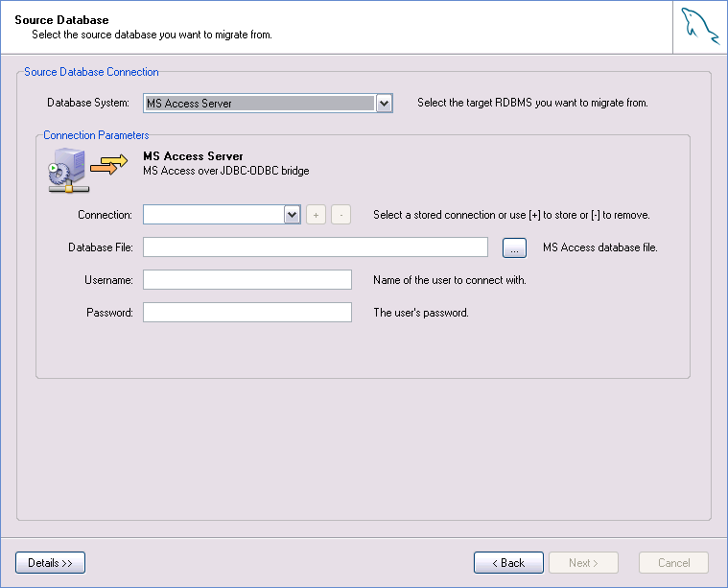Click the Source Database title text
The width and height of the screenshot is (728, 588).
point(61,20)
